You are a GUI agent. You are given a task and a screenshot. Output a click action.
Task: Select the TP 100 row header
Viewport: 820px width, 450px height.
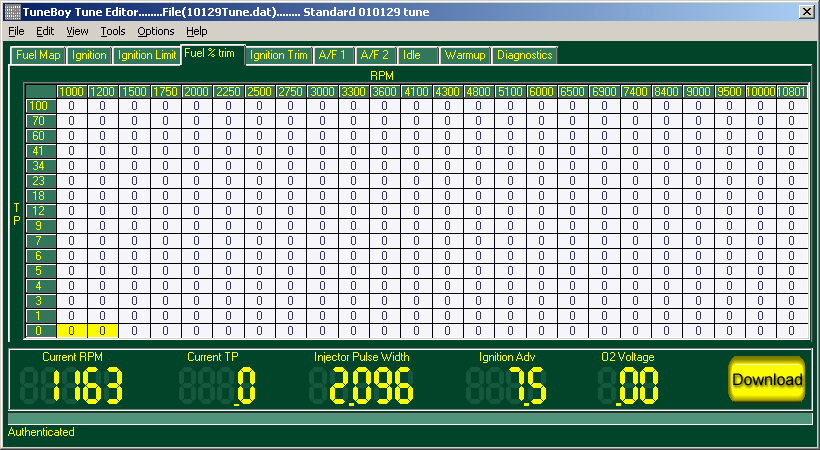coord(41,106)
